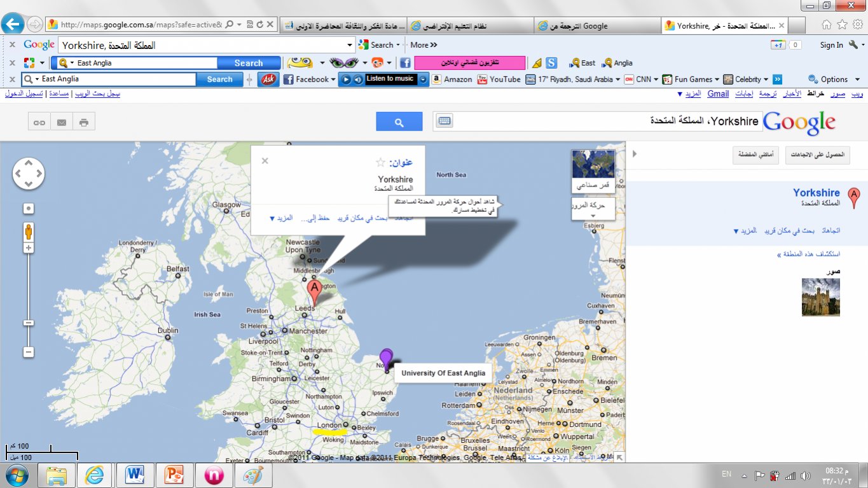The height and width of the screenshot is (488, 868).
Task: Star the Yorkshire address in info bubble
Action: click(x=381, y=163)
